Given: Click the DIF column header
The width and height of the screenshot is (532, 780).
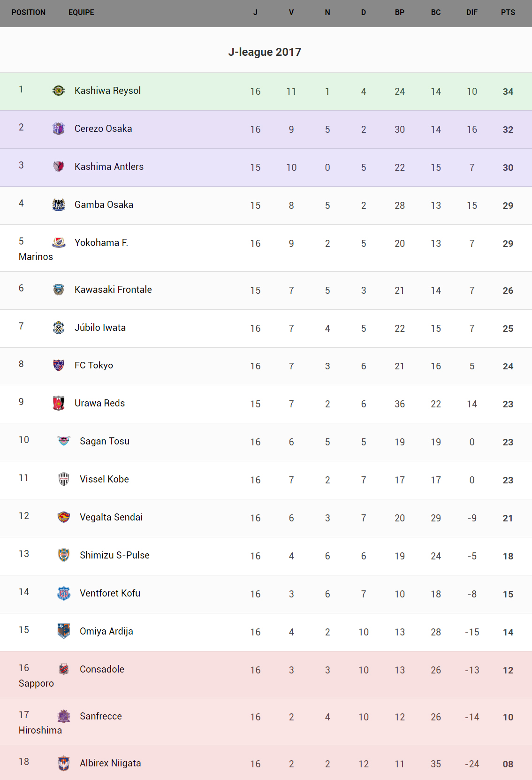Looking at the screenshot, I should [471, 13].
